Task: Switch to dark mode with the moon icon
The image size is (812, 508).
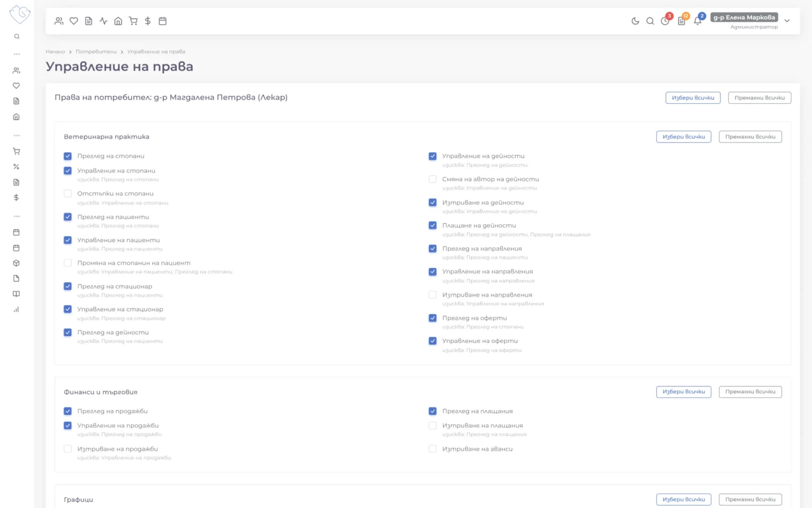Action: click(635, 21)
